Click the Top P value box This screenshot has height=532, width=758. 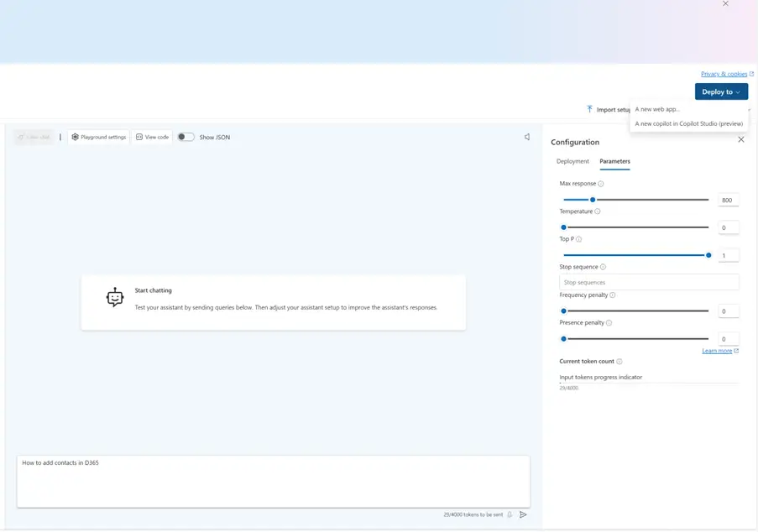pos(729,256)
